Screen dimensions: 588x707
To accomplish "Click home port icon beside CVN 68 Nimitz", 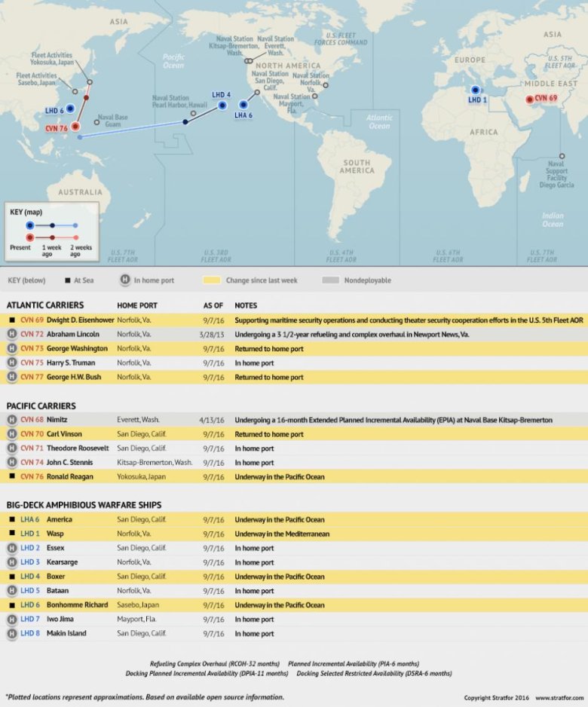I will [12, 419].
